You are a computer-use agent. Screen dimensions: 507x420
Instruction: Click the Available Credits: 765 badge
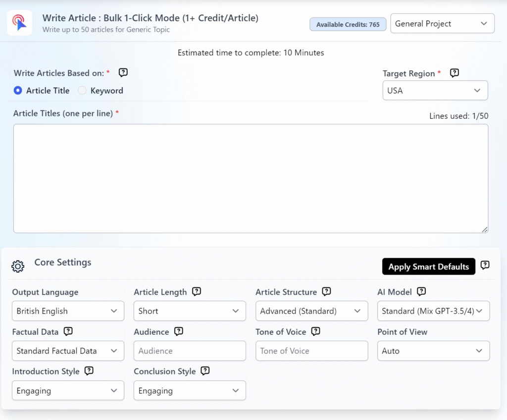pos(348,24)
